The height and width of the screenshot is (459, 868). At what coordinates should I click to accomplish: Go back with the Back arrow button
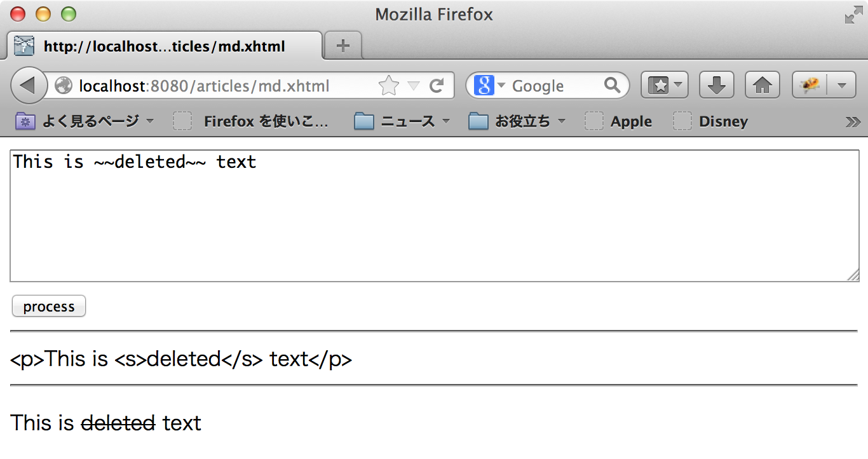point(29,86)
